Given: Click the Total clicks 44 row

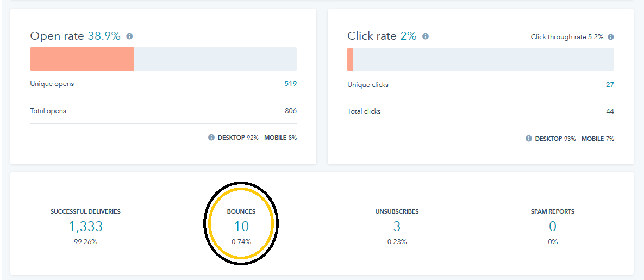Looking at the screenshot, I should [480, 111].
